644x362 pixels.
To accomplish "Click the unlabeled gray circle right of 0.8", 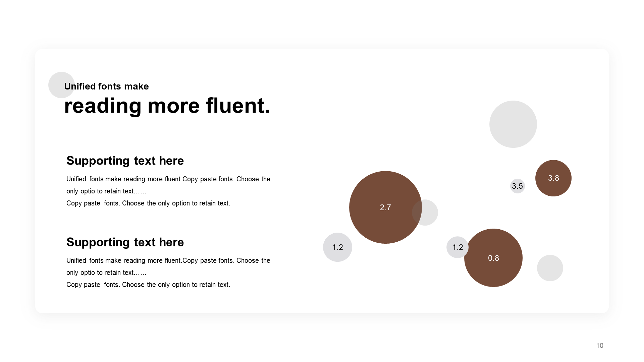I will pos(550,268).
